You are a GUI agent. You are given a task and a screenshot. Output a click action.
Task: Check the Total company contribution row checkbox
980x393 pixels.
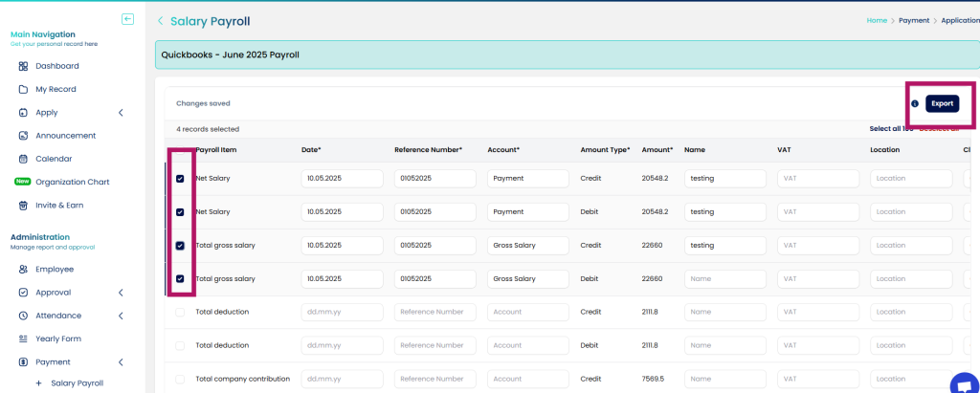coord(180,379)
